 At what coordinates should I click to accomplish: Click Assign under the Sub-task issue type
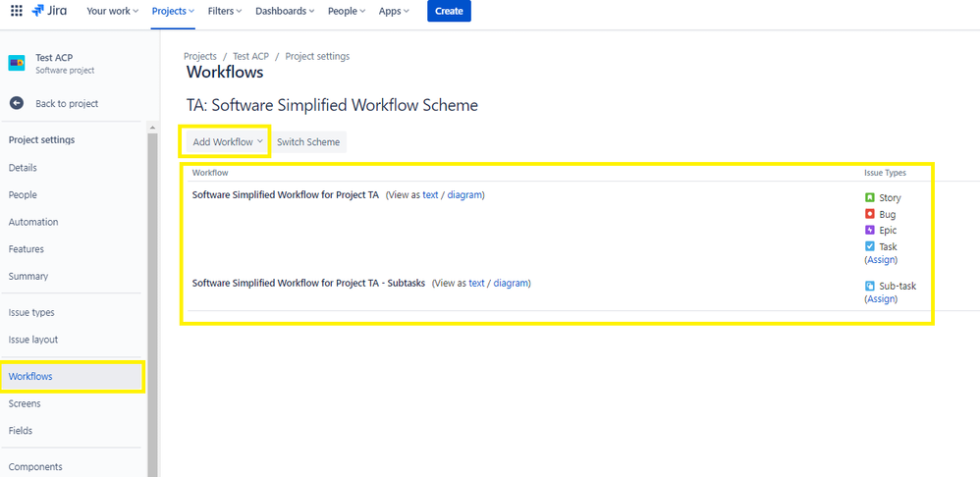click(x=882, y=299)
